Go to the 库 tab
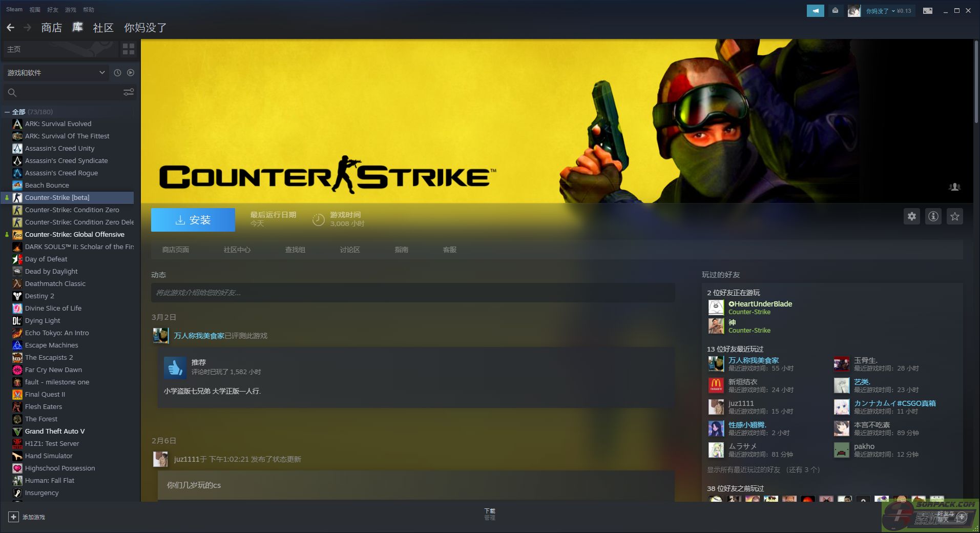This screenshot has height=533, width=980. click(x=77, y=28)
